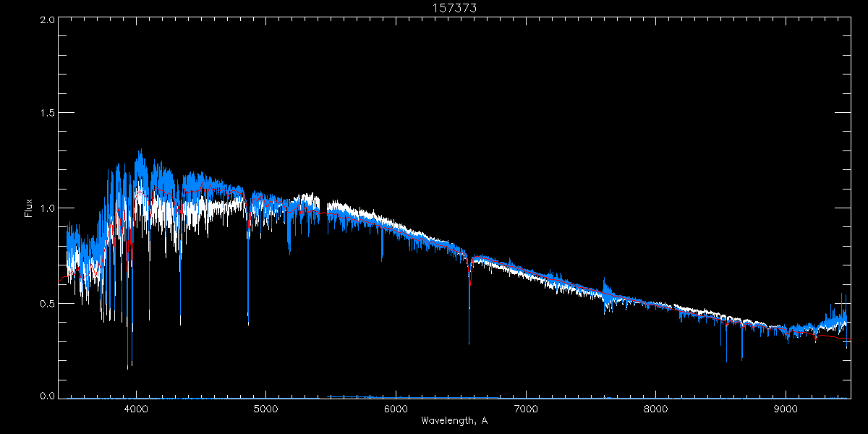Click the 6000 wavelength tick label
Screen dimensions: 868x434
[396, 409]
